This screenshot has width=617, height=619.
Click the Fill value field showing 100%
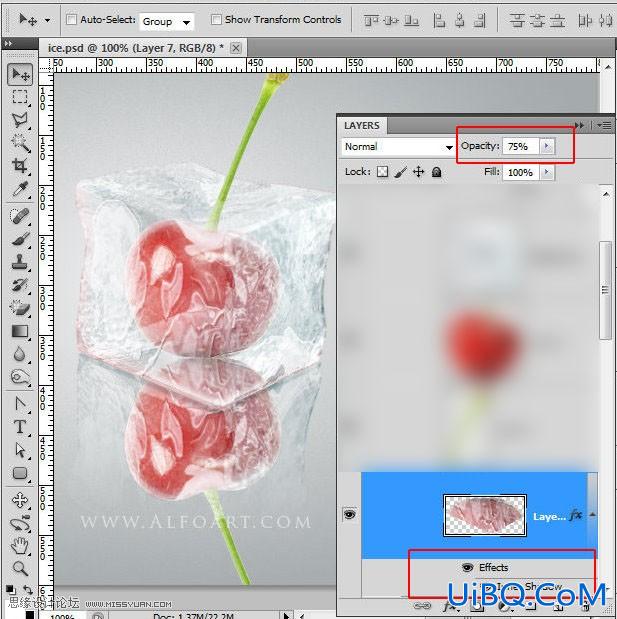(520, 172)
